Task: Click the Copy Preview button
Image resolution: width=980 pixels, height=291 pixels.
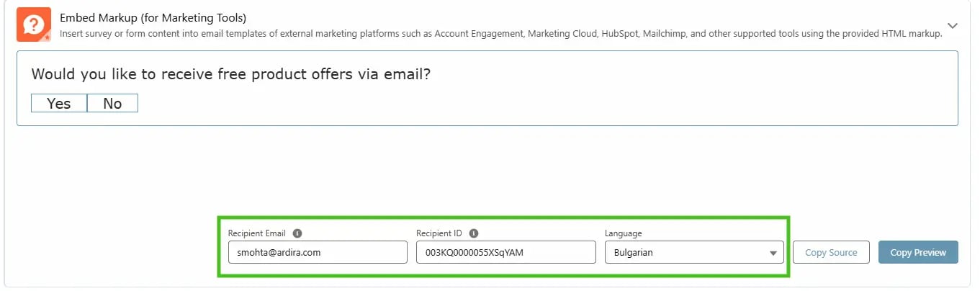Action: (x=918, y=253)
